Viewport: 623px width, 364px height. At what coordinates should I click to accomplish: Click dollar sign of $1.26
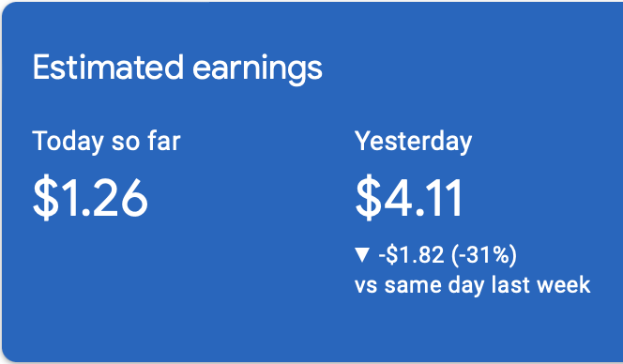[x=45, y=197]
